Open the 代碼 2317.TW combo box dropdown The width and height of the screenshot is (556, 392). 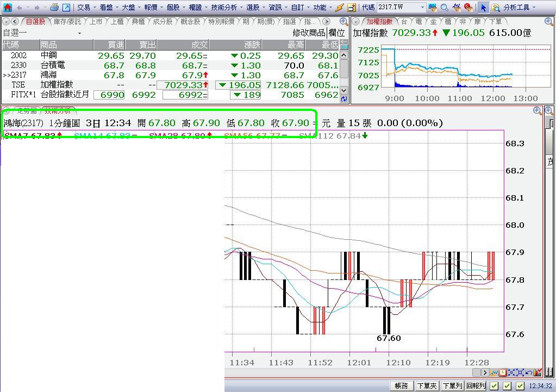[422, 7]
